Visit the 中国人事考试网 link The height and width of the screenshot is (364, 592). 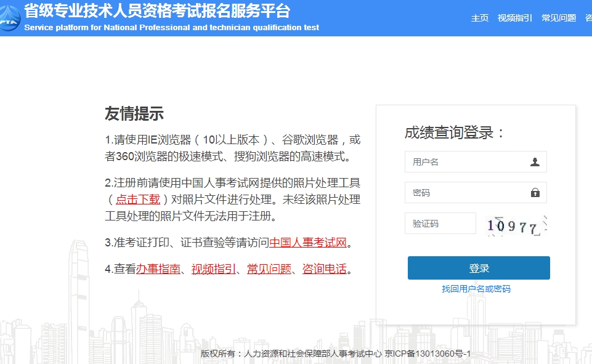pyautogui.click(x=308, y=242)
